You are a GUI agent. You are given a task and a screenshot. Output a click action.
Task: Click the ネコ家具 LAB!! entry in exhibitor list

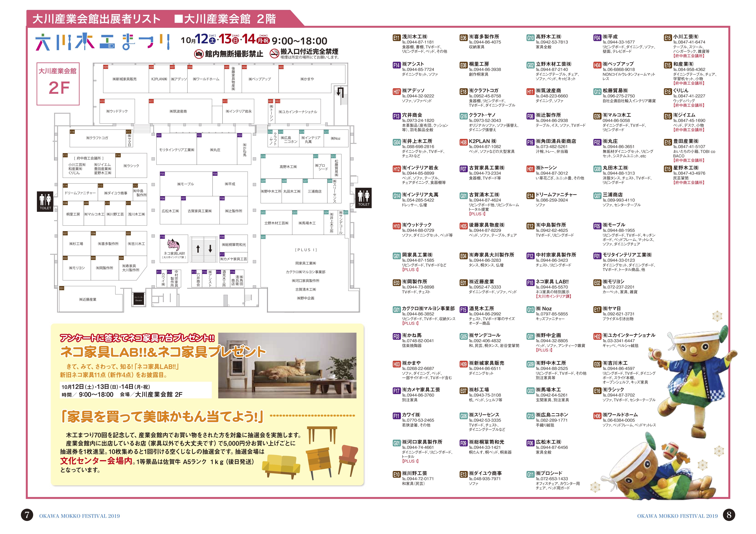[552, 282]
